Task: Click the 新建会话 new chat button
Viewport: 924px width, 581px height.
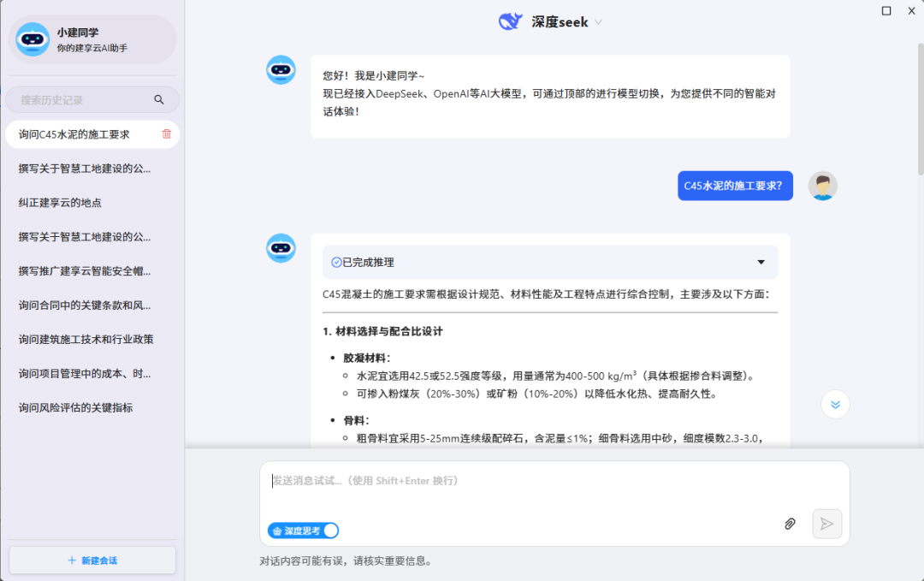Action: pos(92,560)
